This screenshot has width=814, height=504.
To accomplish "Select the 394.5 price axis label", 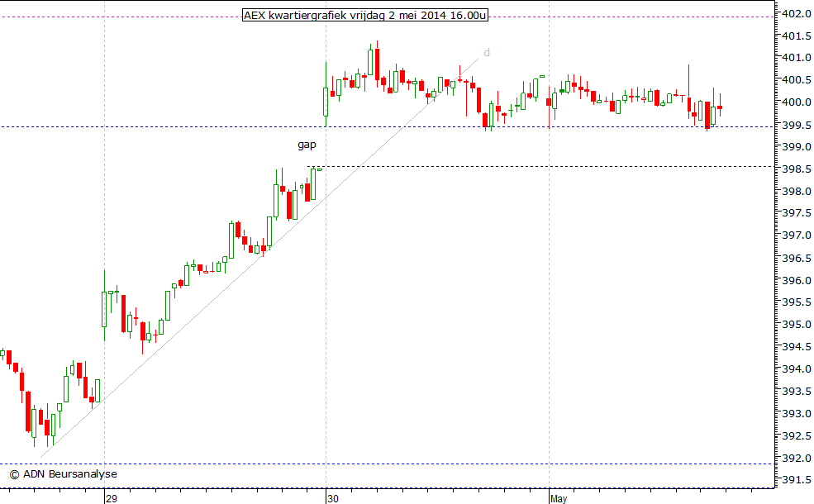I will 797,347.
